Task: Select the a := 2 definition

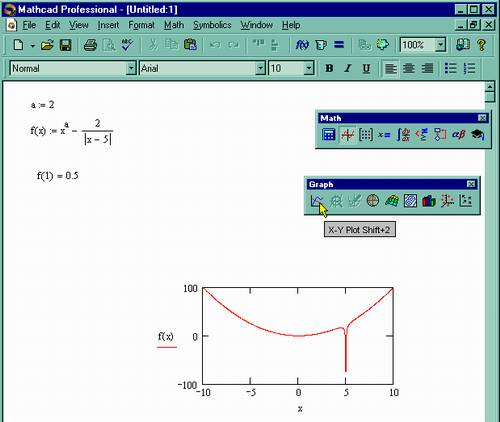Action: click(42, 105)
